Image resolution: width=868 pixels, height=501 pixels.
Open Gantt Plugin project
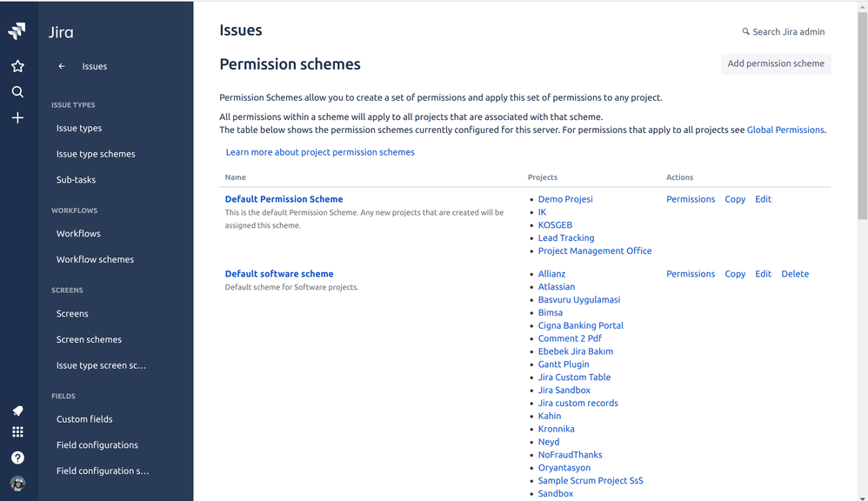coord(564,364)
